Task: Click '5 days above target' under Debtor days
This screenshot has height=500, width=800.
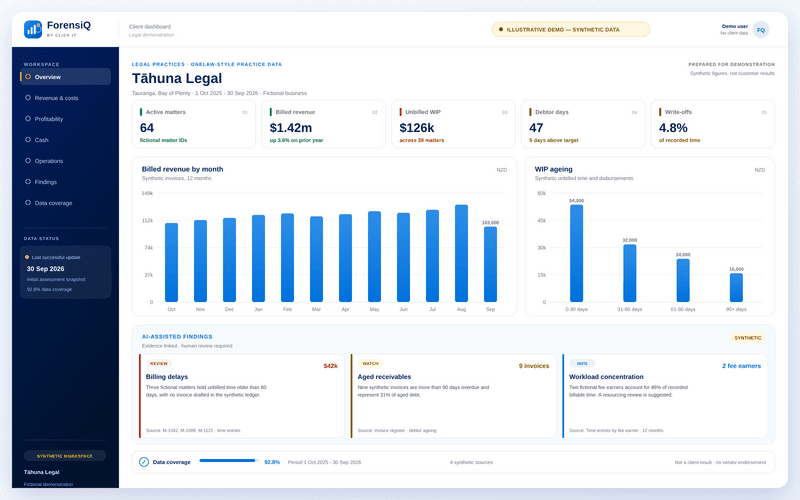Action: [554, 140]
